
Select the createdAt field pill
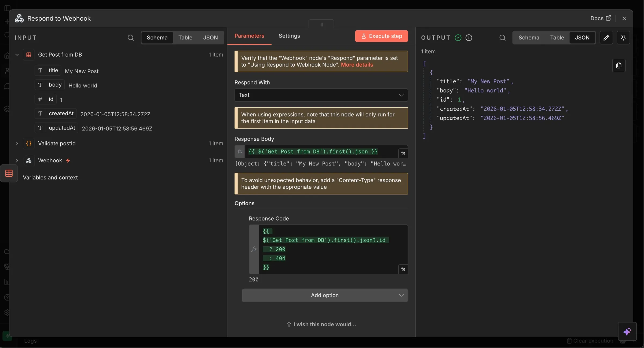(56, 113)
